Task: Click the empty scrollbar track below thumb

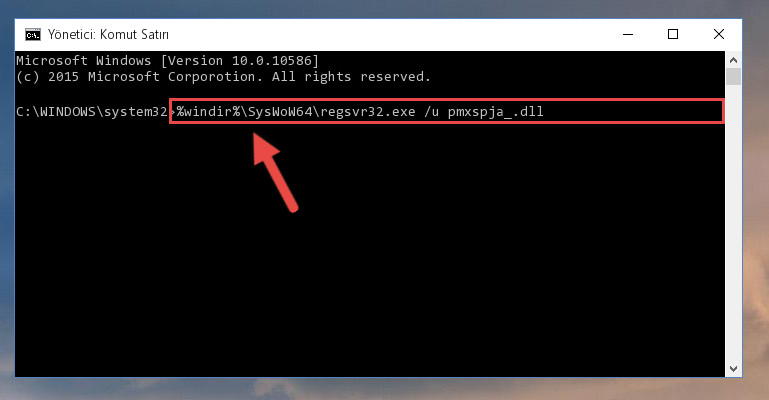Action: pos(733,223)
